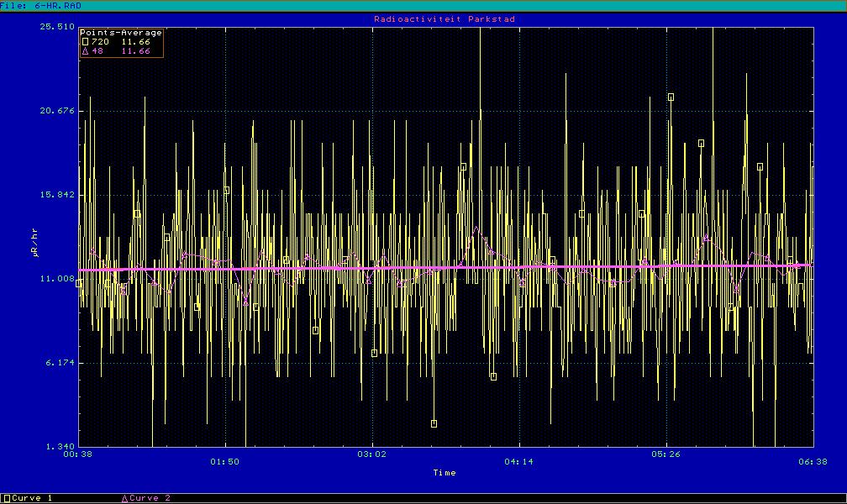Click the square marker at the left edge of the plot

tap(79, 283)
